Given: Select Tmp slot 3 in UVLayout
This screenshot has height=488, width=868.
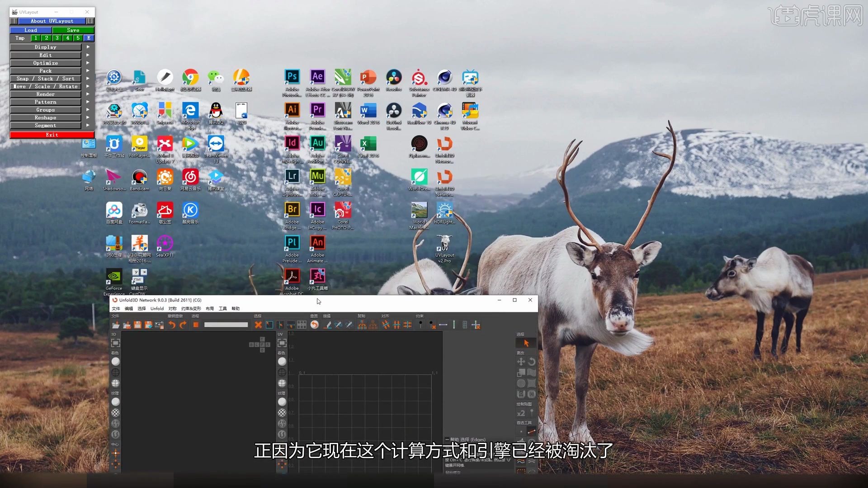Looking at the screenshot, I should [x=57, y=38].
